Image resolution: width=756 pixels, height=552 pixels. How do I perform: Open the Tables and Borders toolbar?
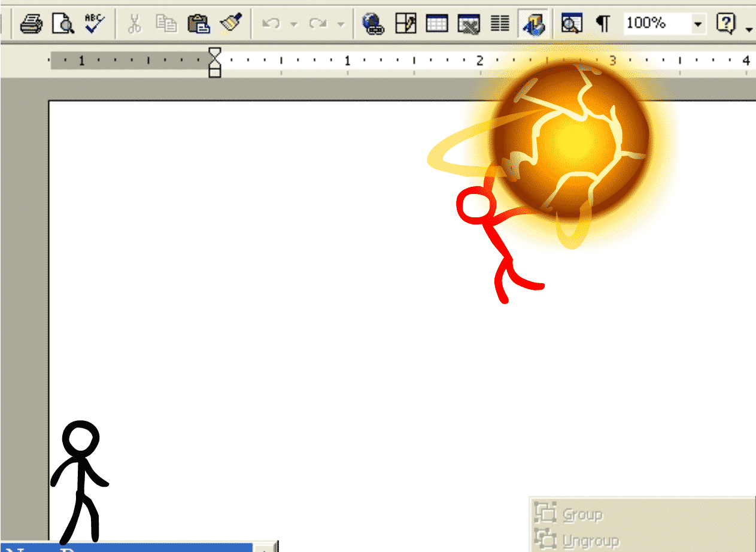point(406,24)
